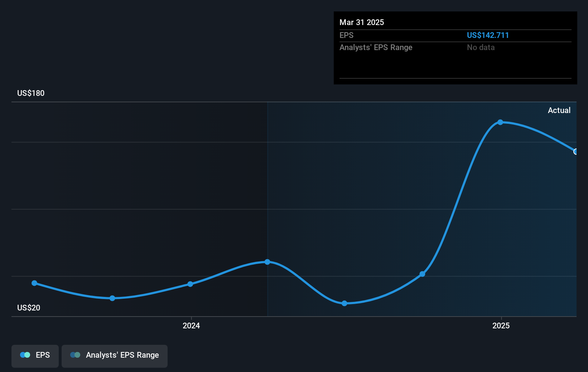Toggle the EPS legend button
588x372 pixels.
[35, 356]
